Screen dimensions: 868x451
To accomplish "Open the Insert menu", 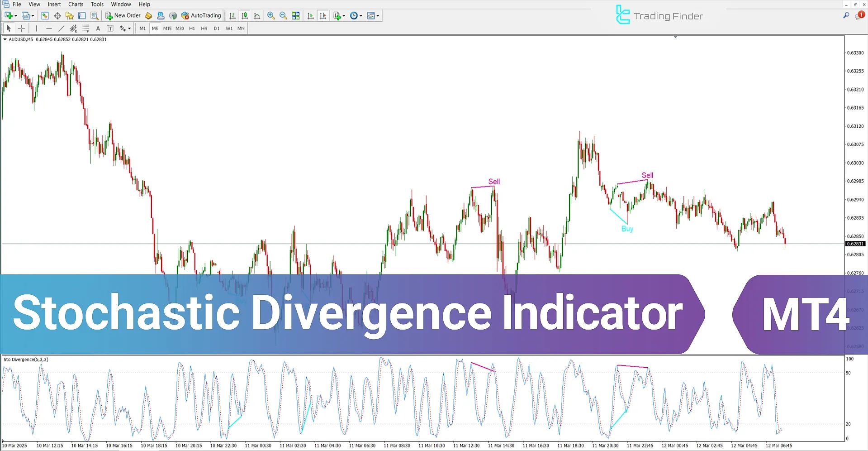I will (x=54, y=4).
